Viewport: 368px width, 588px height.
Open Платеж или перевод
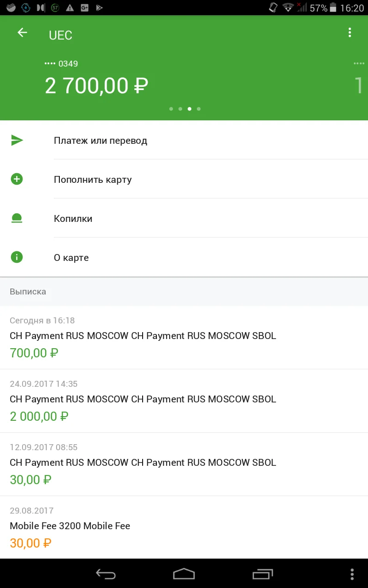point(100,141)
